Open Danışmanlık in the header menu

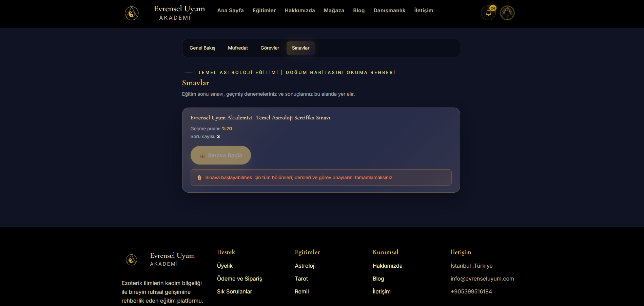pos(389,11)
